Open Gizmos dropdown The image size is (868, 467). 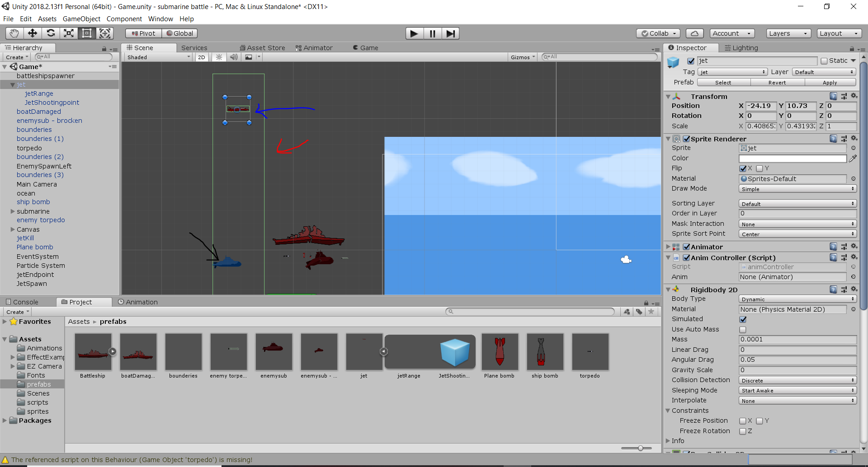click(523, 57)
